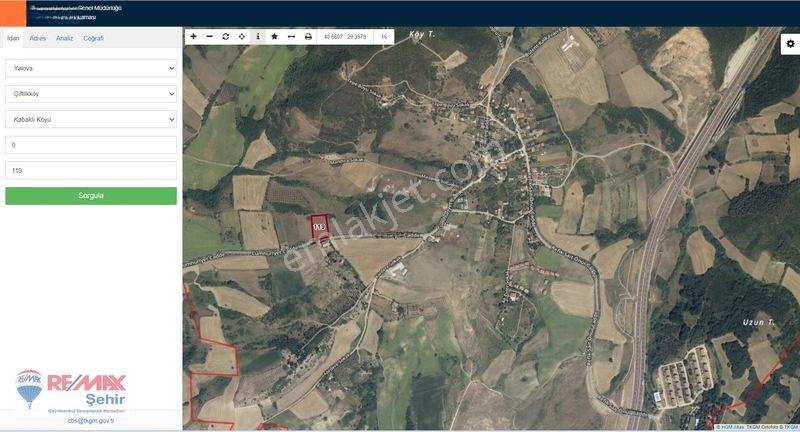The width and height of the screenshot is (800, 432).
Task: Click the input field containing 0
Action: [x=91, y=145]
